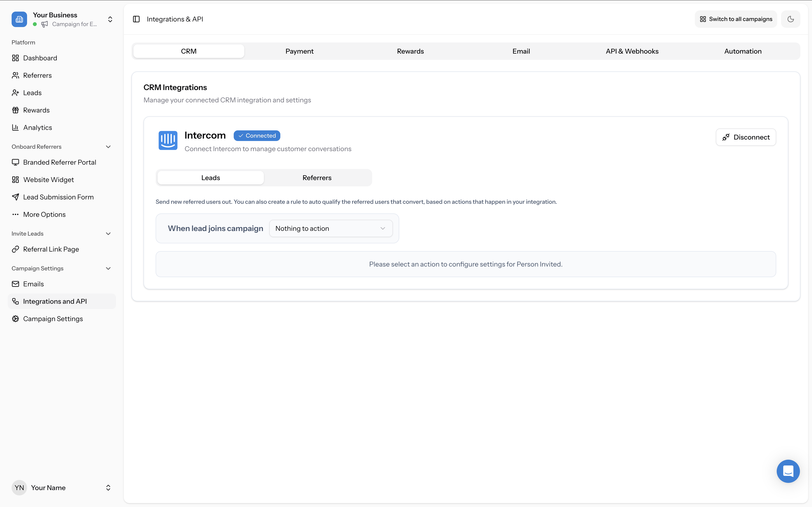Open the Intercom chat widget bubble
The width and height of the screenshot is (812, 507).
[788, 471]
